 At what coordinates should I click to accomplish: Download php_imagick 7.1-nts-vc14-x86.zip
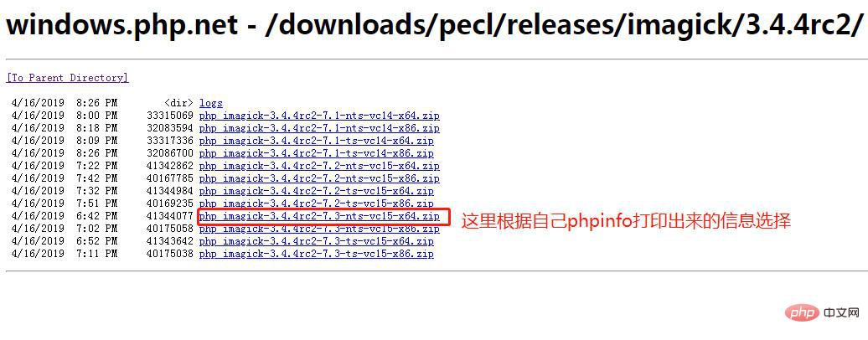(319, 128)
